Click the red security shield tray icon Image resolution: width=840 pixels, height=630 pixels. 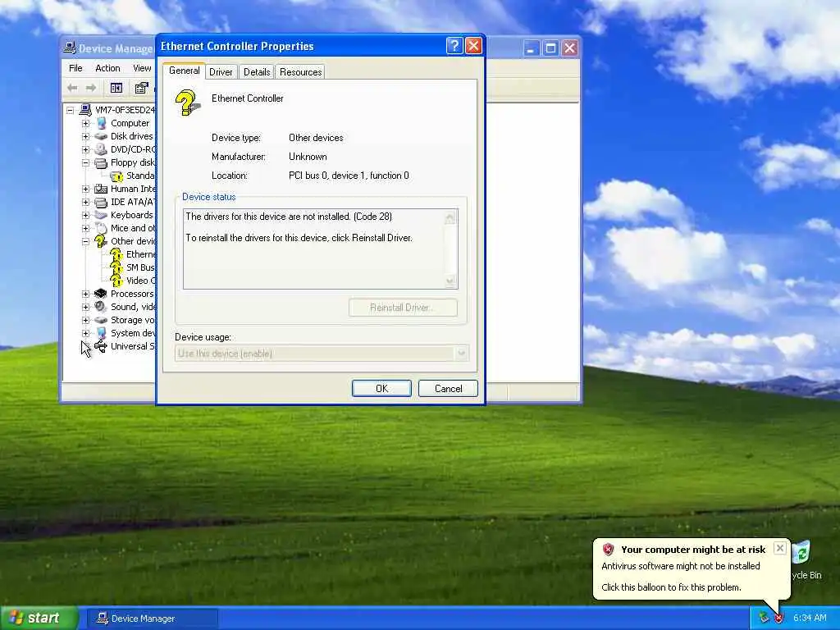778,618
